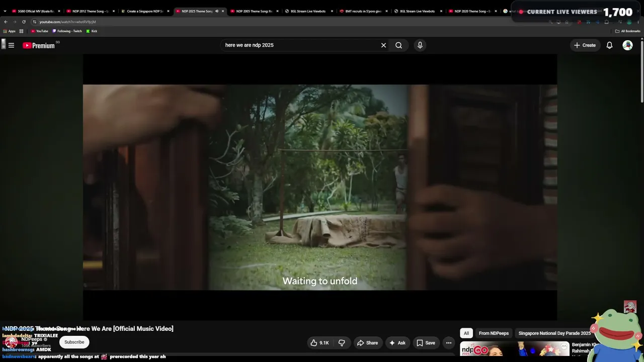Open tab groups grid icon in bookmarks bar

tap(21, 31)
